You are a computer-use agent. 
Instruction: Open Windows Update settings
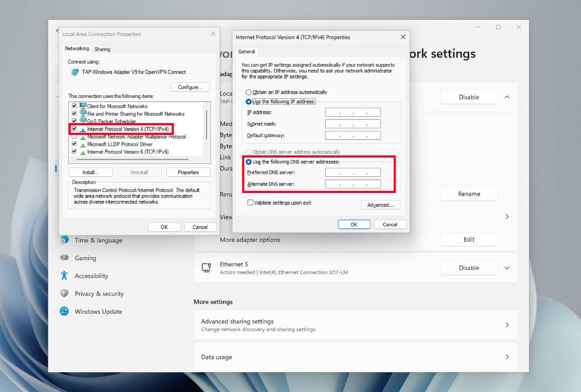[x=98, y=311]
